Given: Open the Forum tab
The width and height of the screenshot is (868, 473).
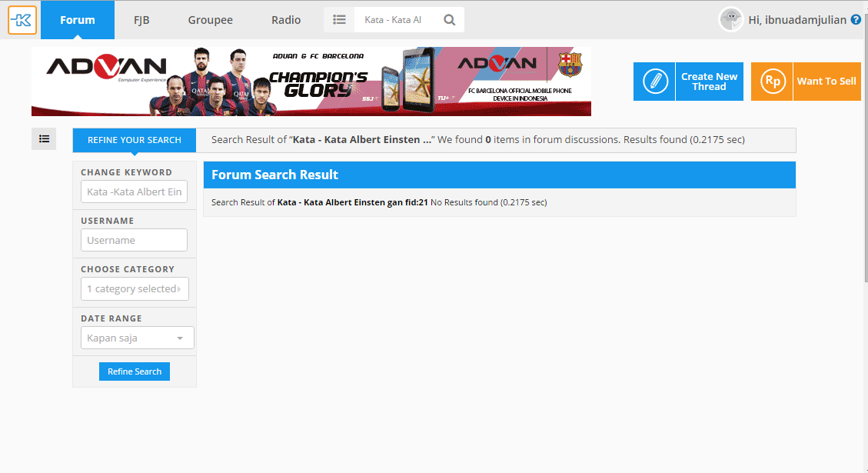Looking at the screenshot, I should [78, 20].
